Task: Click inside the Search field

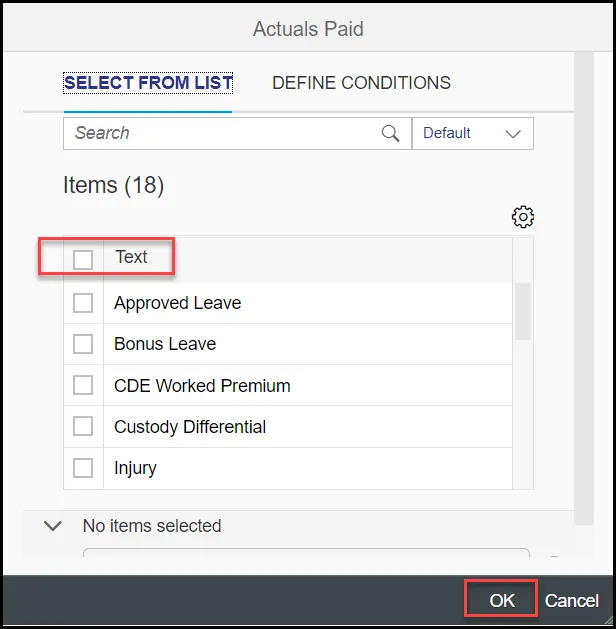Action: click(x=220, y=133)
